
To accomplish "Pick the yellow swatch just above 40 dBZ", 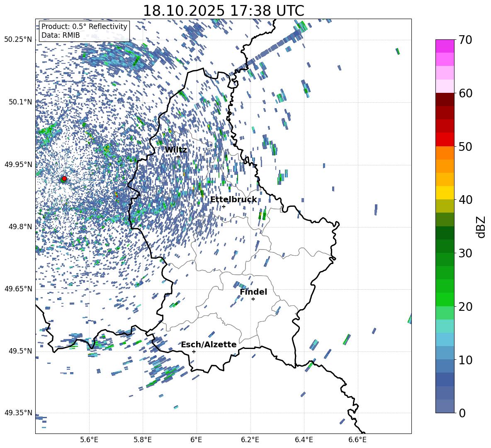I will click(445, 193).
